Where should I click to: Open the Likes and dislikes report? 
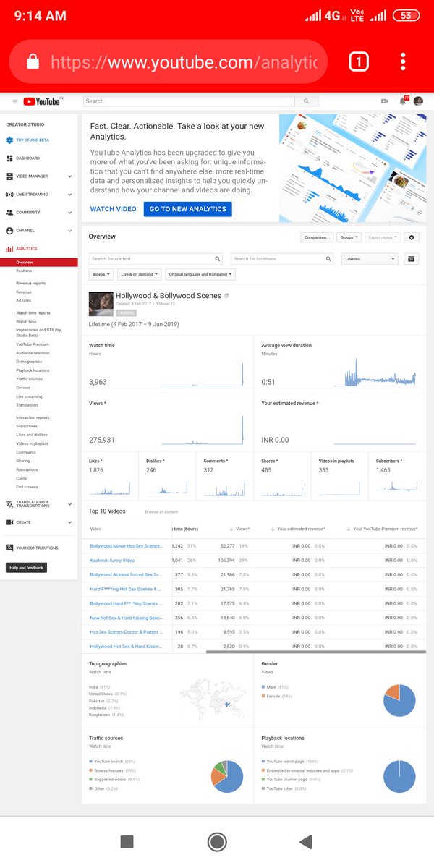pyautogui.click(x=31, y=435)
